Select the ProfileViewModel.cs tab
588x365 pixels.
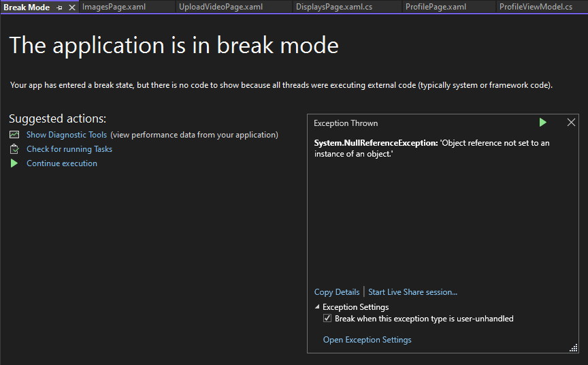click(x=536, y=7)
